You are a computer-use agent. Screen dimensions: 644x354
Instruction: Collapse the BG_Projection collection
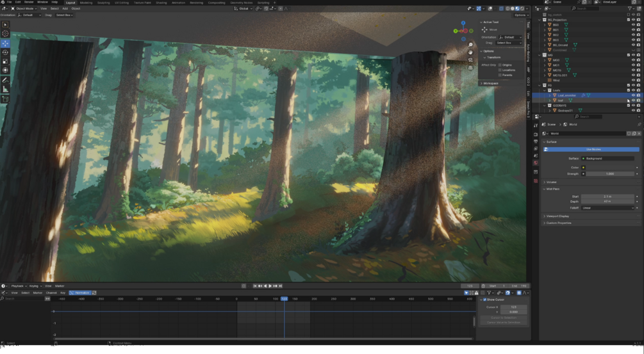coord(540,20)
